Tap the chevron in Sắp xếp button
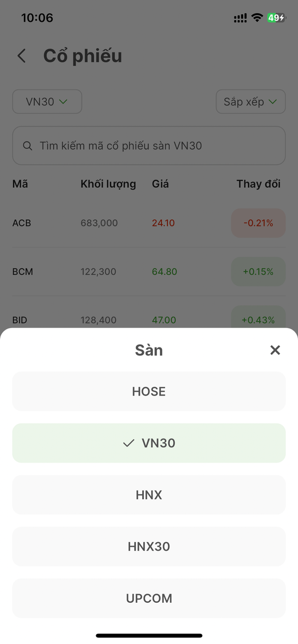 point(273,102)
